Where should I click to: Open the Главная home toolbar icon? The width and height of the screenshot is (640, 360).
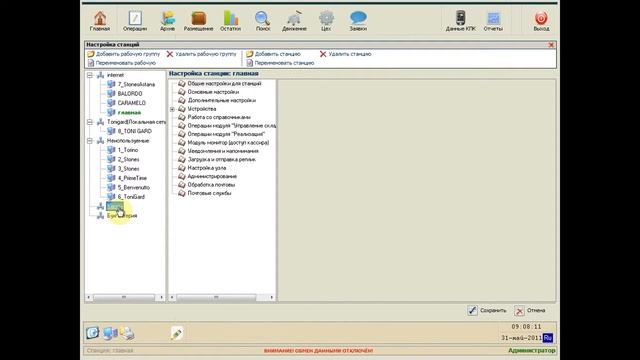(100, 21)
